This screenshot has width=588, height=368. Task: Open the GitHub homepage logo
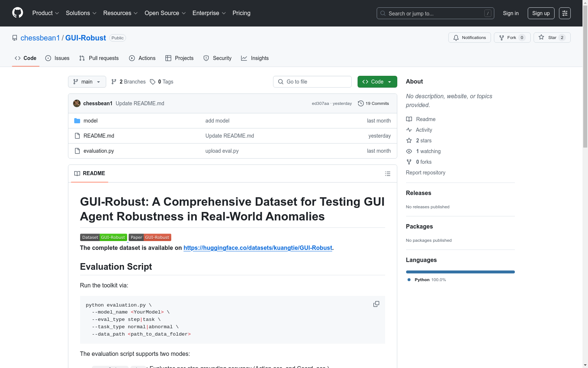tap(18, 13)
